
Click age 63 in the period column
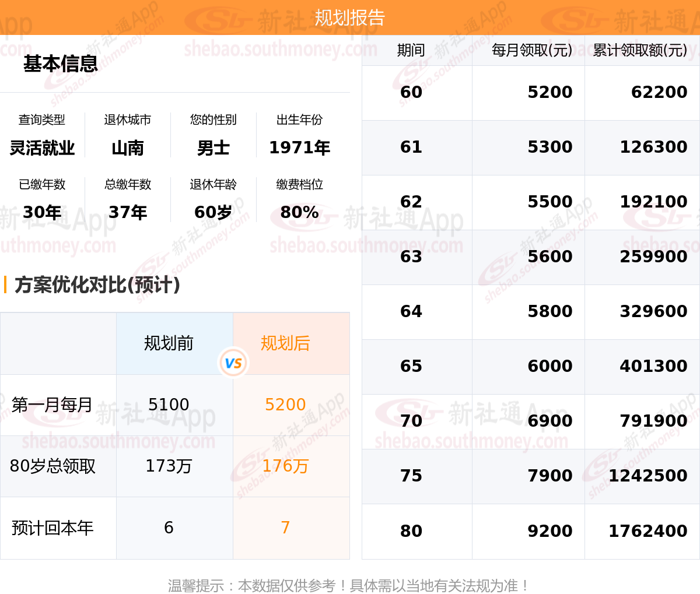[411, 256]
